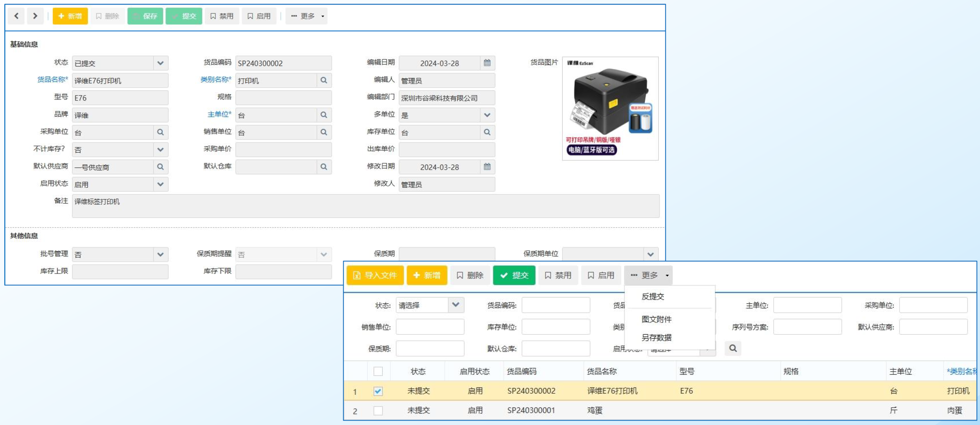Uncheck the row for 译维E76打印机
This screenshot has width=980, height=425.
click(x=378, y=391)
